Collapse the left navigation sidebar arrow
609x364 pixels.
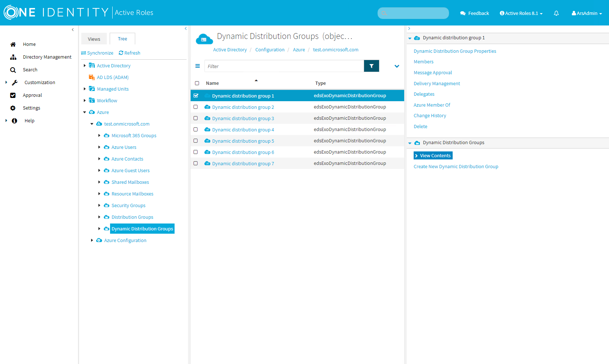click(x=73, y=29)
